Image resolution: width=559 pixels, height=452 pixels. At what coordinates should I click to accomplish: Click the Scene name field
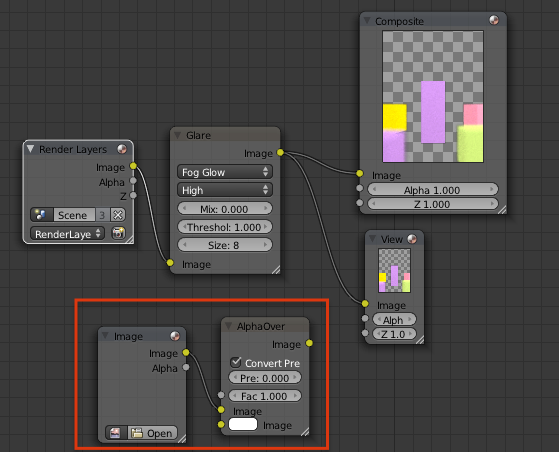coord(74,215)
